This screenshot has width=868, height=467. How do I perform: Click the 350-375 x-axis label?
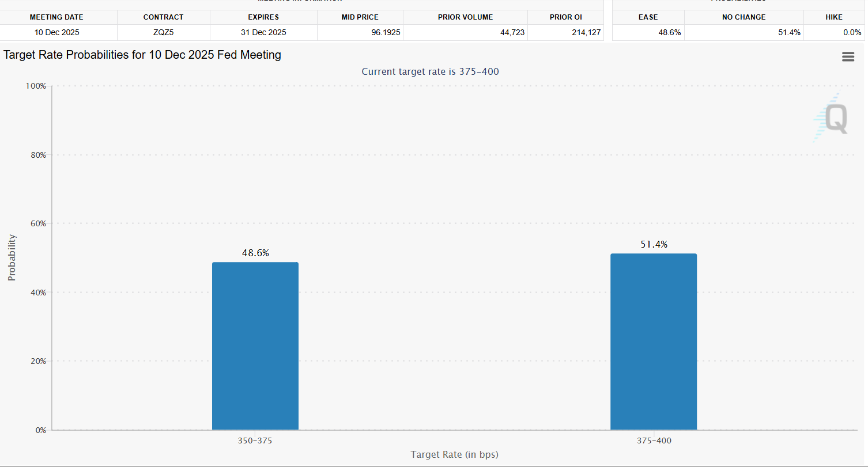255,441
